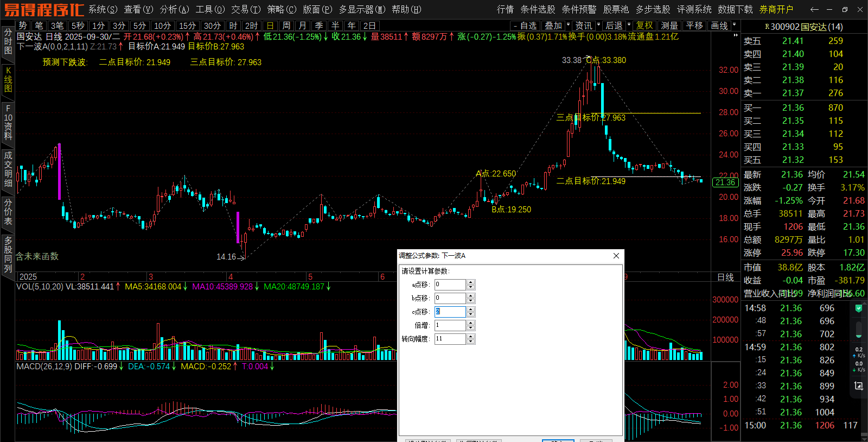Click the c点移 input field
This screenshot has width=868, height=442.
[450, 312]
